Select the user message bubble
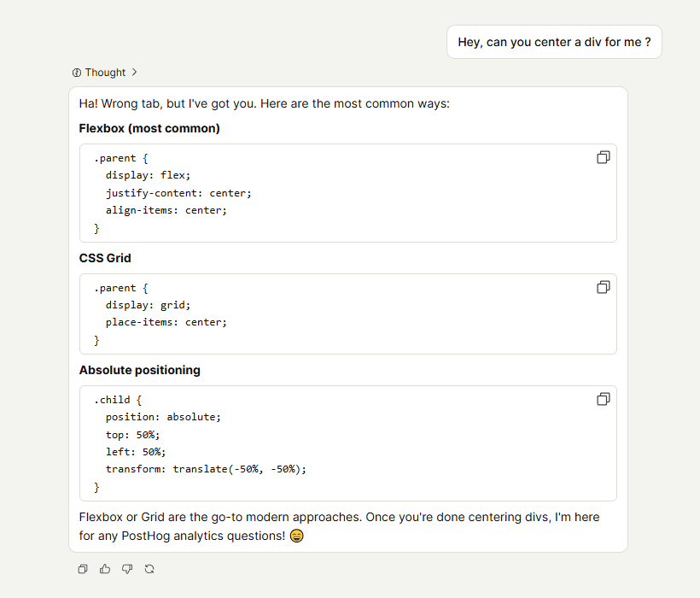700x598 pixels. click(x=554, y=42)
